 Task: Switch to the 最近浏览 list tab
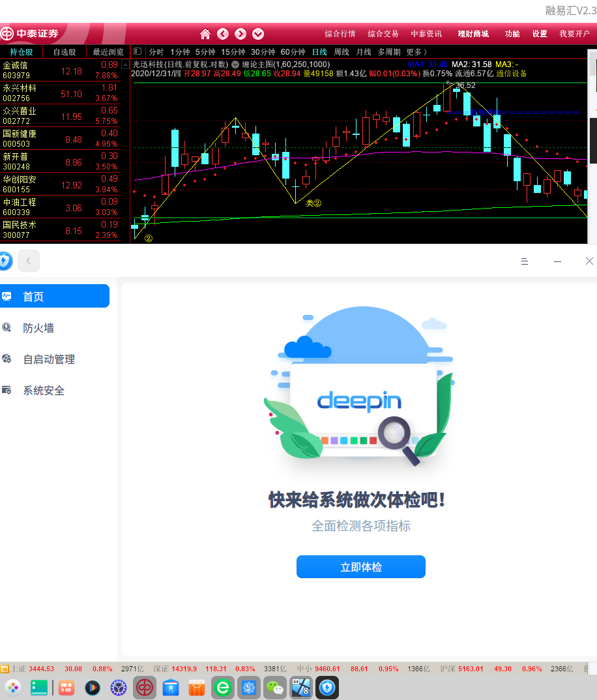point(108,51)
